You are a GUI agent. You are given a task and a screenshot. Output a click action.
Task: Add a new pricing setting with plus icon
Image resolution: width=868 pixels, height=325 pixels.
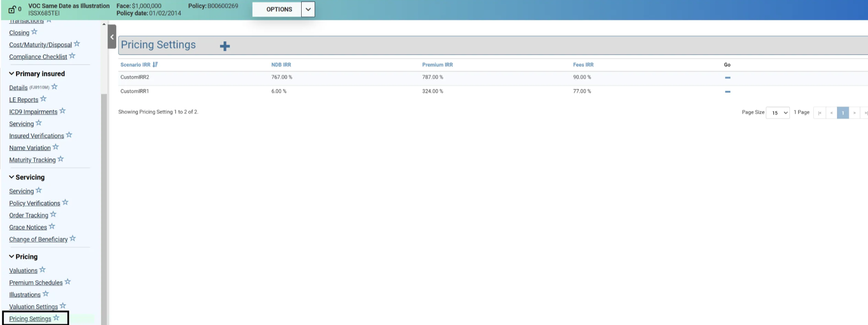[x=225, y=46]
